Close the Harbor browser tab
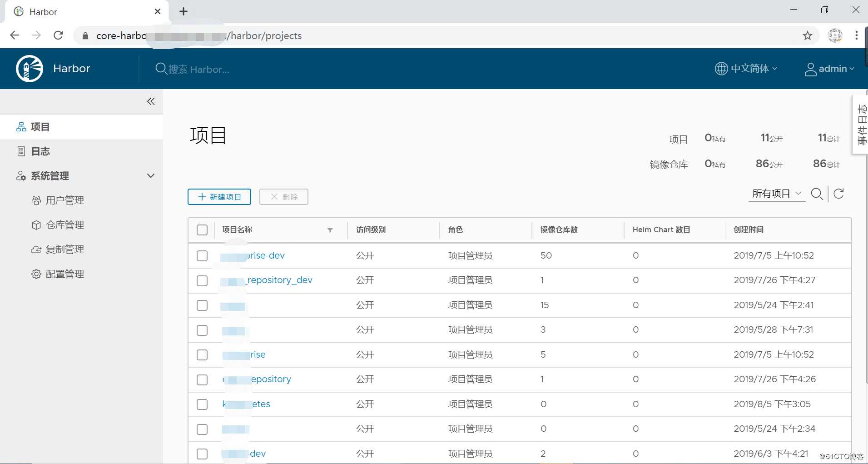The height and width of the screenshot is (464, 868). [158, 11]
